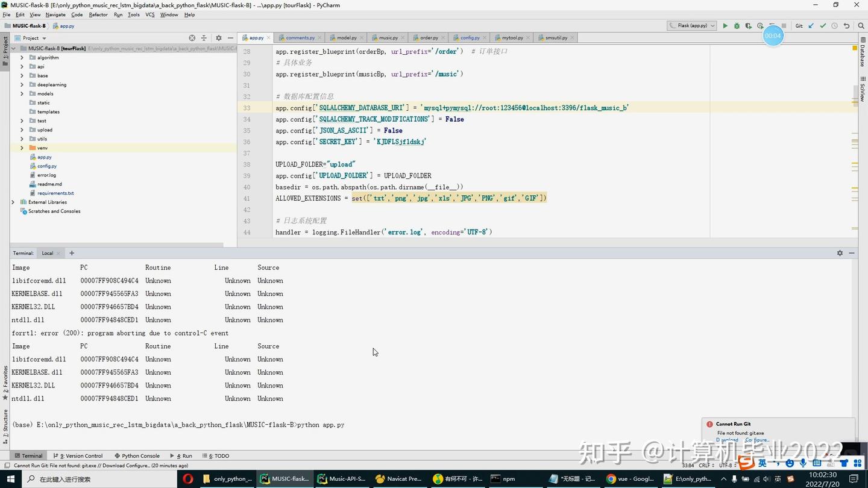The image size is (868, 488).
Task: Launch Navicat Premium from the taskbar
Action: click(x=398, y=478)
